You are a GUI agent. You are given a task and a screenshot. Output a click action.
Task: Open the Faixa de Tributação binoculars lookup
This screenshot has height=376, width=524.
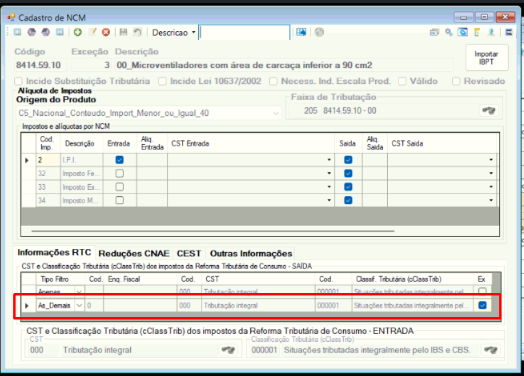click(x=489, y=110)
